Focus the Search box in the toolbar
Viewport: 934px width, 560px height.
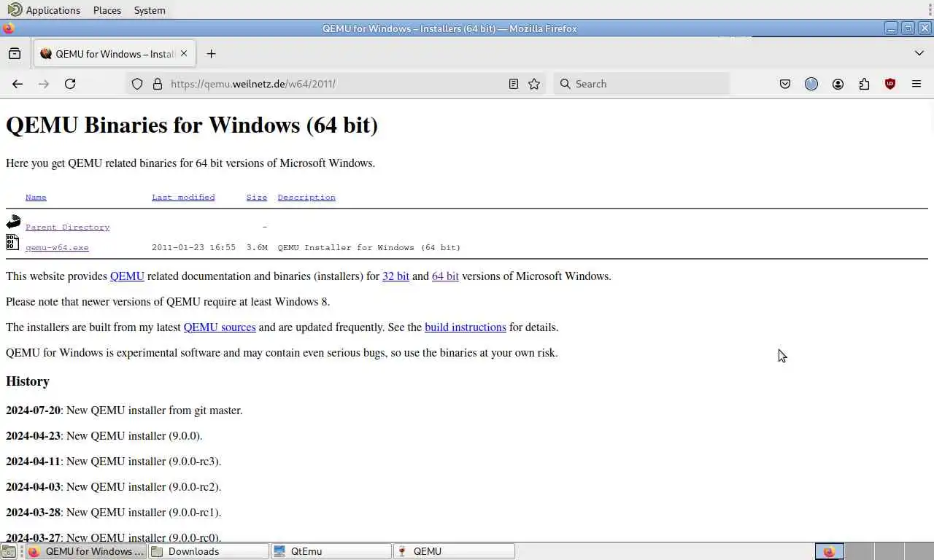(642, 84)
